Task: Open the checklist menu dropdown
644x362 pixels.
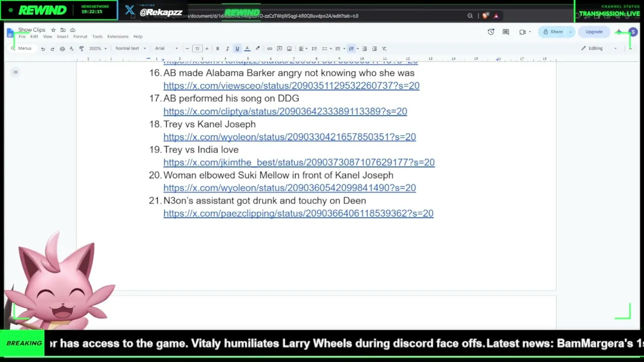Action: coord(331,49)
